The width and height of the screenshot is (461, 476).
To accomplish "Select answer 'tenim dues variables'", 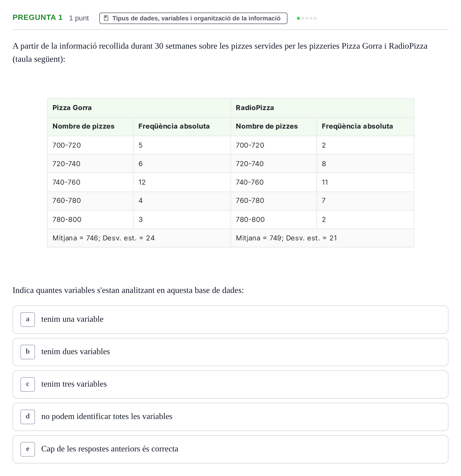I will 230,352.
